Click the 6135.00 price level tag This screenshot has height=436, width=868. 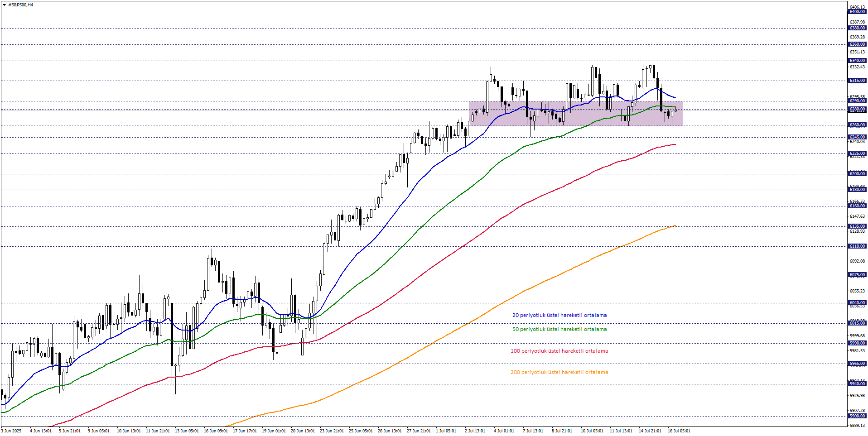857,226
